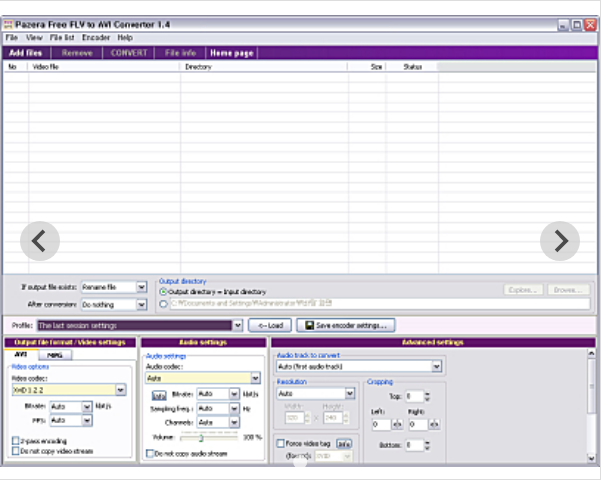Enable 2-pass encoding

[x=16, y=440]
